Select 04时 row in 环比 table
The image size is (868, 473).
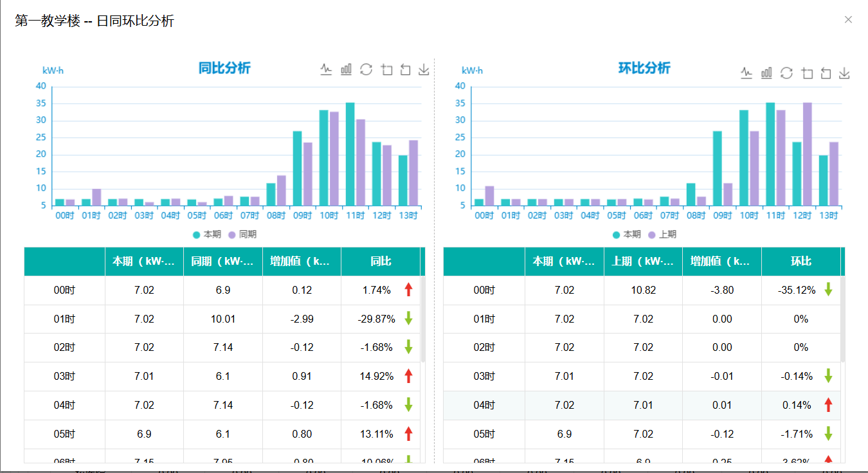coord(642,406)
